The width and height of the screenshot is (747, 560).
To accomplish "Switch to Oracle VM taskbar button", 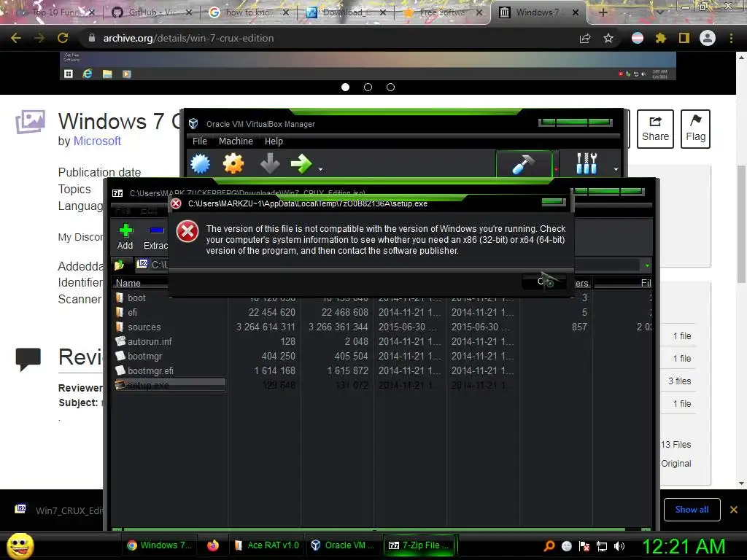I will pyautogui.click(x=343, y=545).
